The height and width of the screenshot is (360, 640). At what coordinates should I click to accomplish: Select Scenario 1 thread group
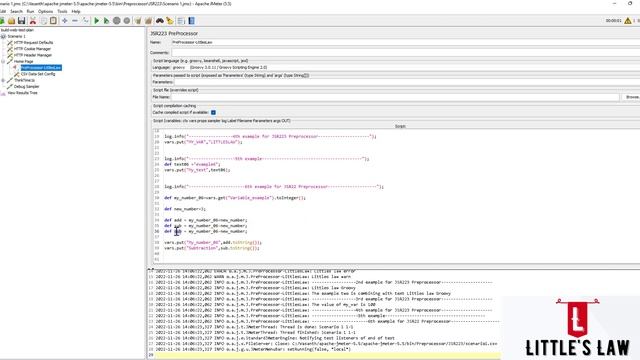click(x=16, y=36)
